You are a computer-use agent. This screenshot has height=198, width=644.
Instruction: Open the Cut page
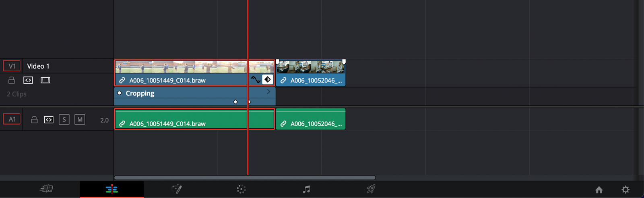(47, 189)
